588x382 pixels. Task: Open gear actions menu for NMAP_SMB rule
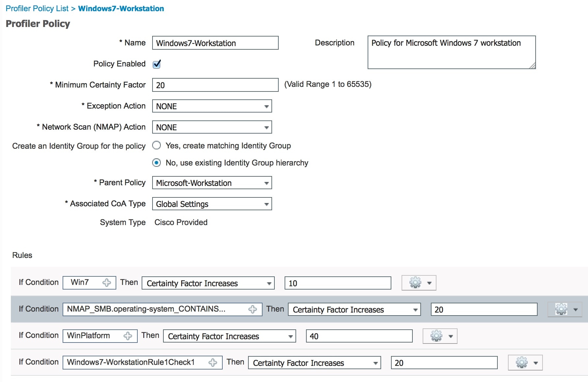click(565, 309)
